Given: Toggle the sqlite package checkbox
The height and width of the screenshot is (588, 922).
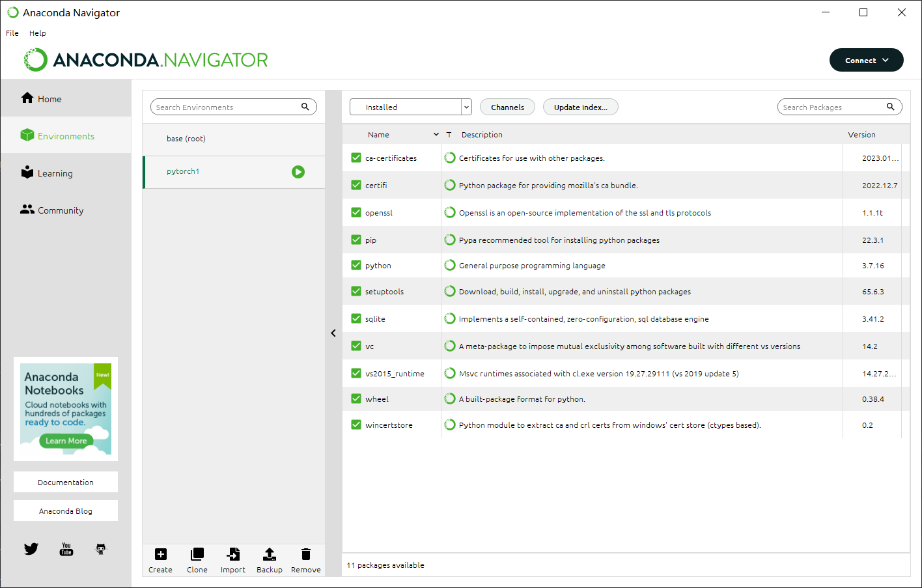Looking at the screenshot, I should pos(356,318).
